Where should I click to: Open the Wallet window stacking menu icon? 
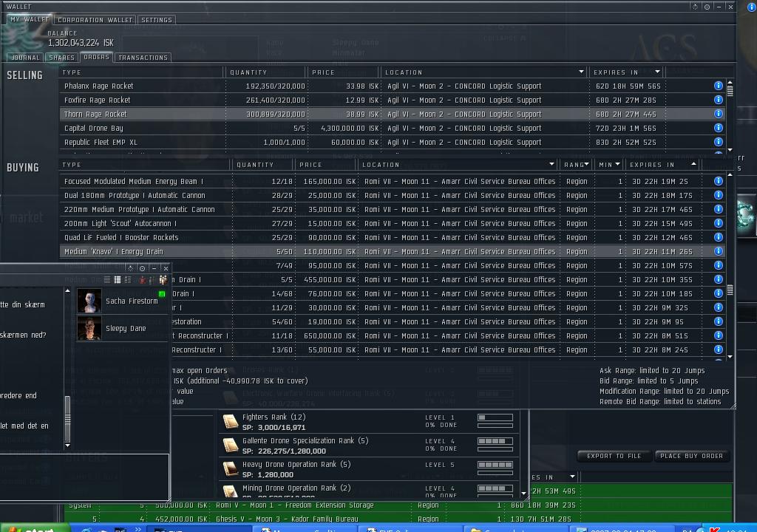coord(695,7)
